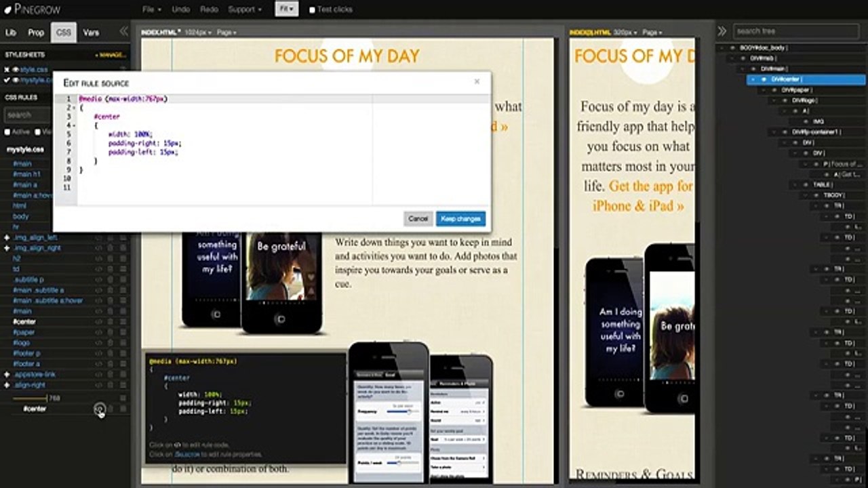The width and height of the screenshot is (868, 488).
Task: Open menu icon for .appstore-link rule
Action: click(123, 375)
